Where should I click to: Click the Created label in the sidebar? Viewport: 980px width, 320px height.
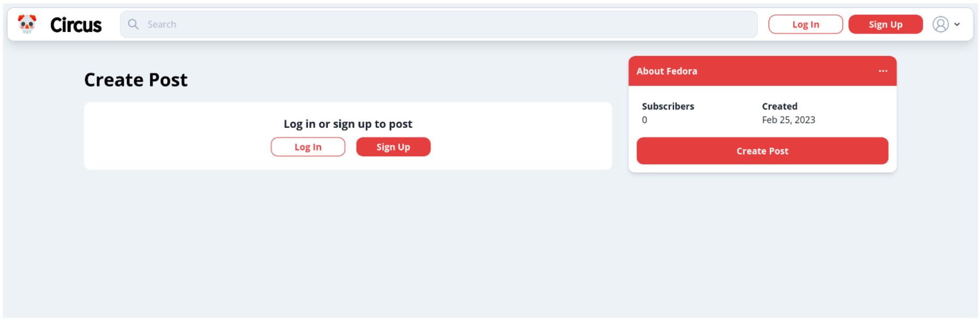pos(779,106)
